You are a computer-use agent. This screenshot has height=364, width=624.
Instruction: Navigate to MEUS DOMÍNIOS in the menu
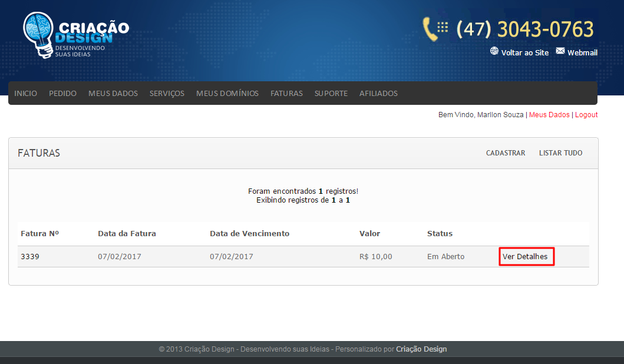227,93
